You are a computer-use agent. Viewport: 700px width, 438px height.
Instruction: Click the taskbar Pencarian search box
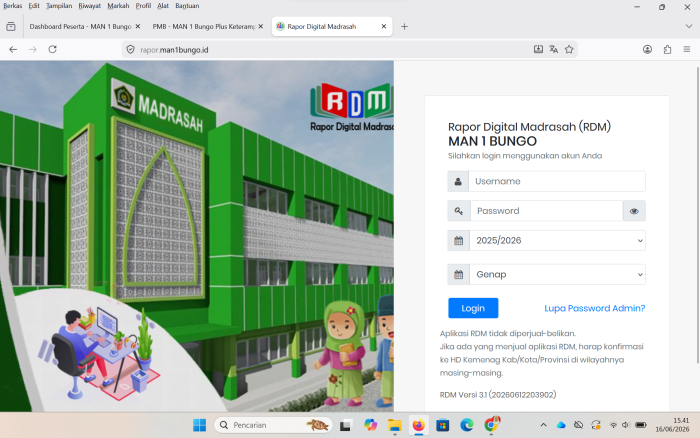coord(273,425)
